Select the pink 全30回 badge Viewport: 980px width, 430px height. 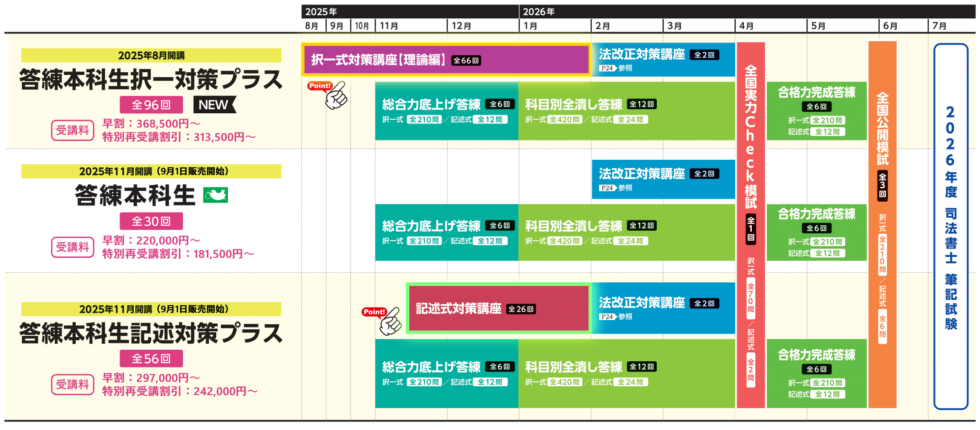[151, 221]
